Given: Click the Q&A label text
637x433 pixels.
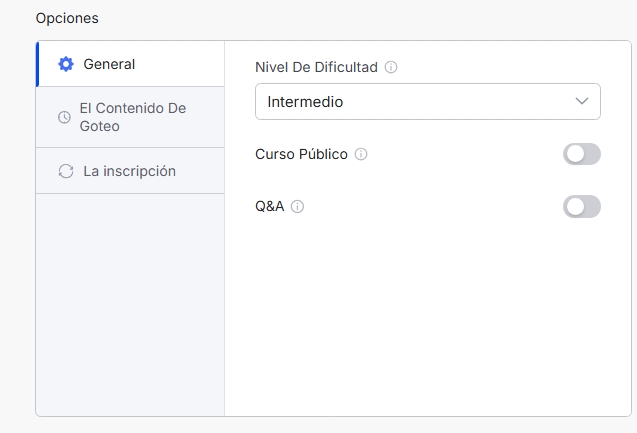Looking at the screenshot, I should (x=269, y=206).
